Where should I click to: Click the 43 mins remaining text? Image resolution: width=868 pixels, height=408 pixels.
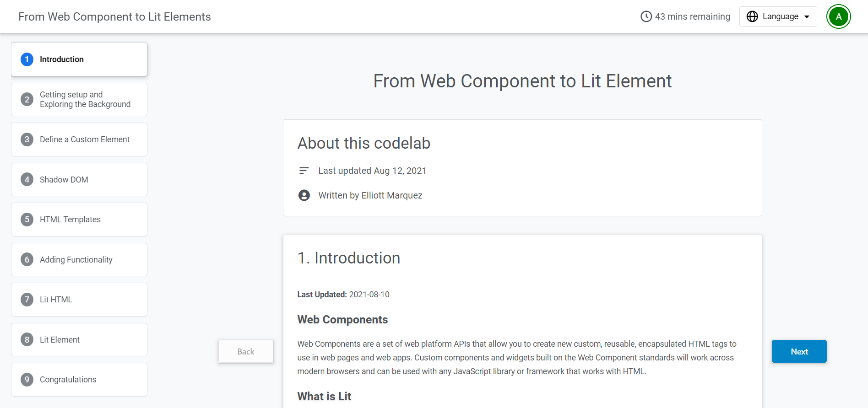(x=692, y=16)
